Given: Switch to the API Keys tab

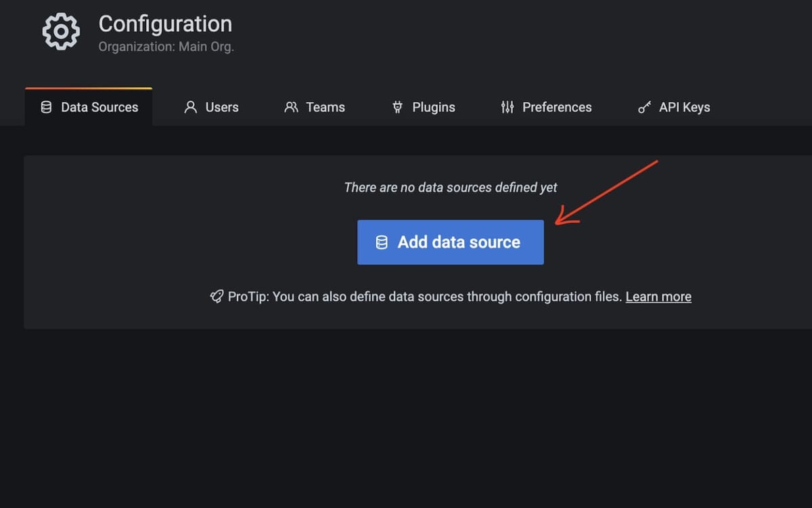Looking at the screenshot, I should point(684,107).
